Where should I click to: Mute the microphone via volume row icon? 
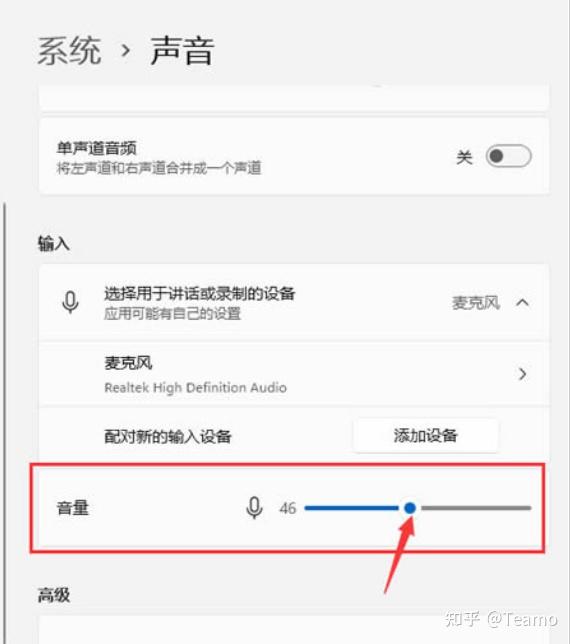click(254, 508)
